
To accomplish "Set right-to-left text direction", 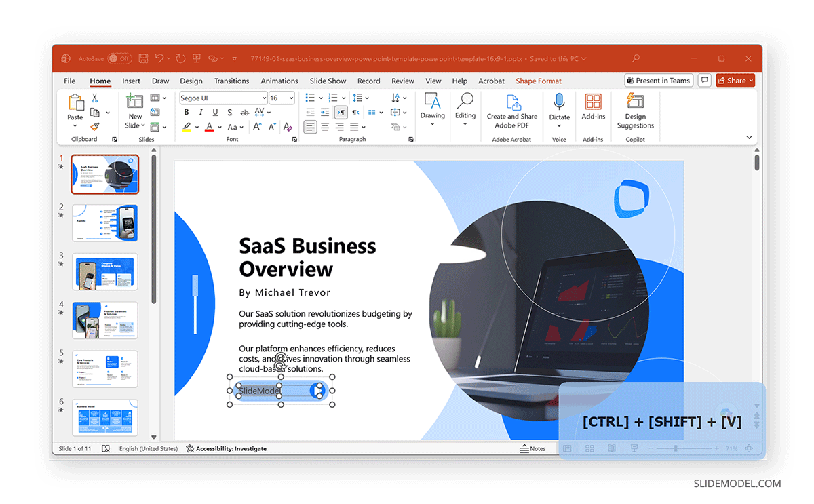I will pos(356,113).
